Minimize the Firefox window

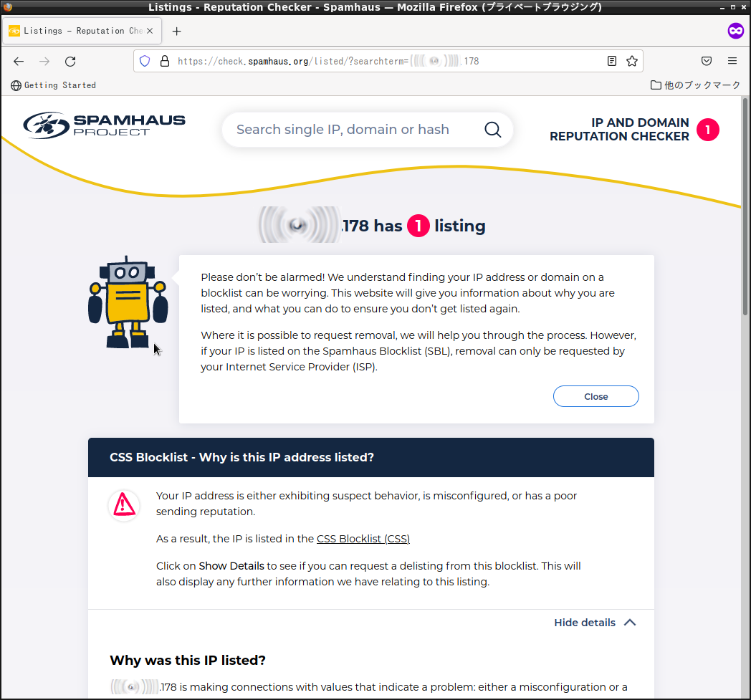pyautogui.click(x=722, y=7)
